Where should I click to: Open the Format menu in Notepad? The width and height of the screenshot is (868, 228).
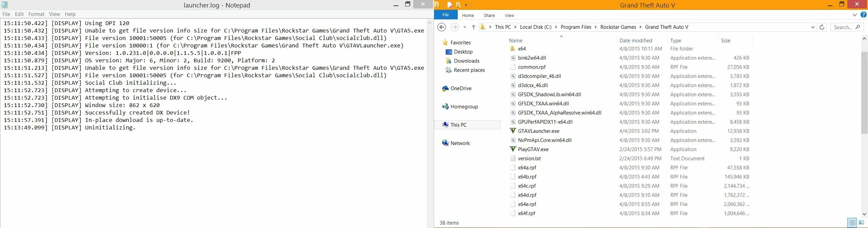coord(36,14)
